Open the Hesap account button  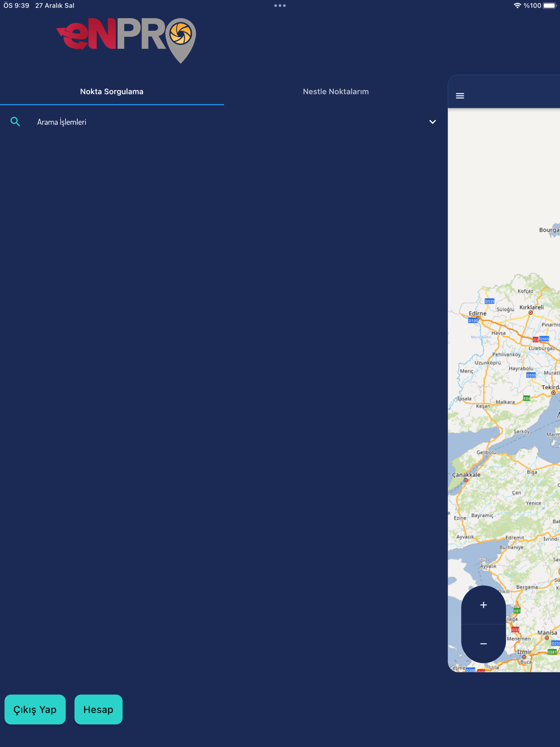(98, 709)
